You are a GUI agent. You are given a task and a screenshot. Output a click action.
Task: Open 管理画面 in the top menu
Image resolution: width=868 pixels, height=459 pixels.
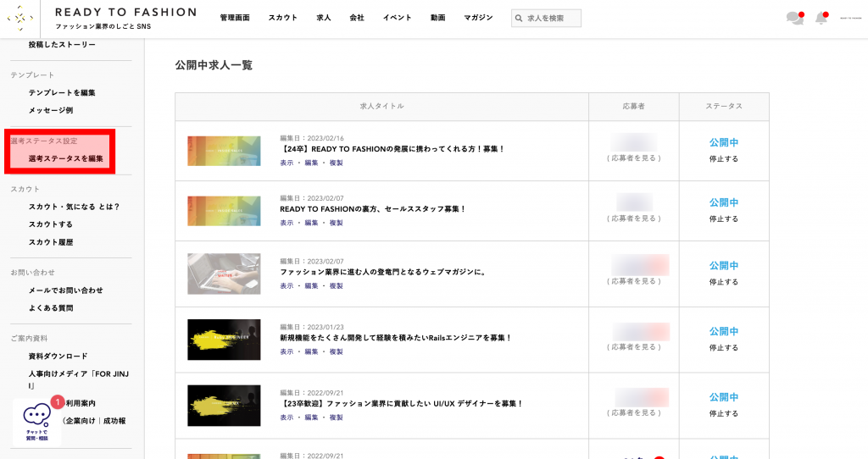pyautogui.click(x=235, y=18)
